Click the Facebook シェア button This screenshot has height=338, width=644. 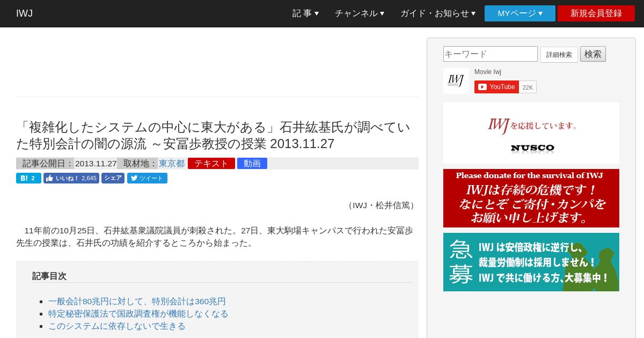tap(113, 178)
